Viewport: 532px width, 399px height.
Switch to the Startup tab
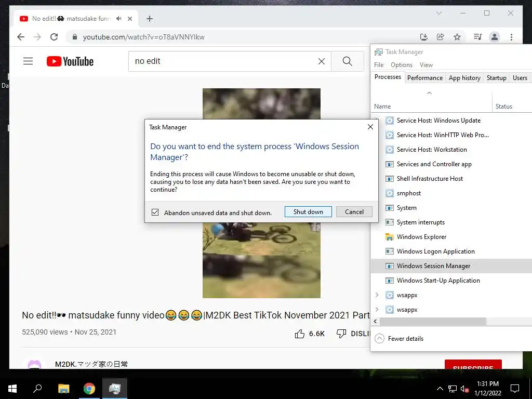[x=496, y=78]
